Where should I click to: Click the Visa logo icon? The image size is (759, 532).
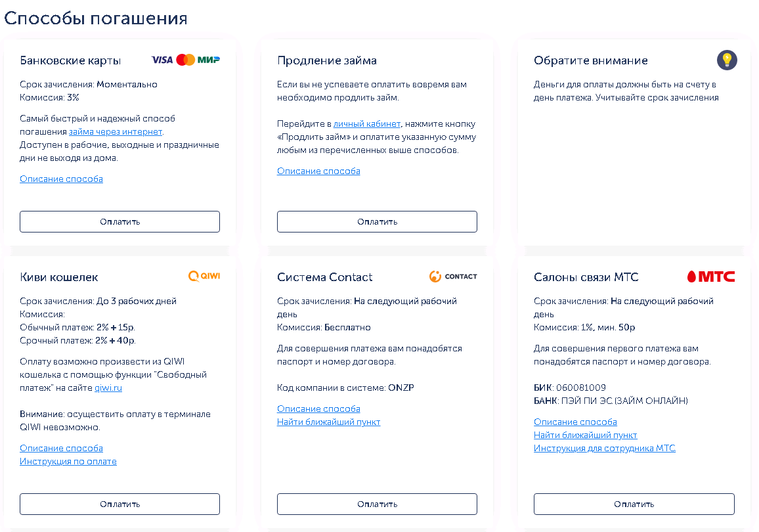(162, 60)
